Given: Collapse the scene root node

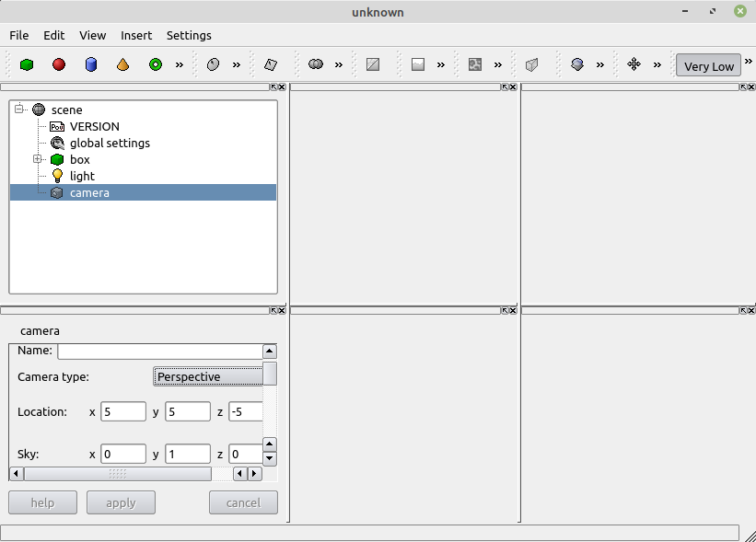Looking at the screenshot, I should point(19,110).
